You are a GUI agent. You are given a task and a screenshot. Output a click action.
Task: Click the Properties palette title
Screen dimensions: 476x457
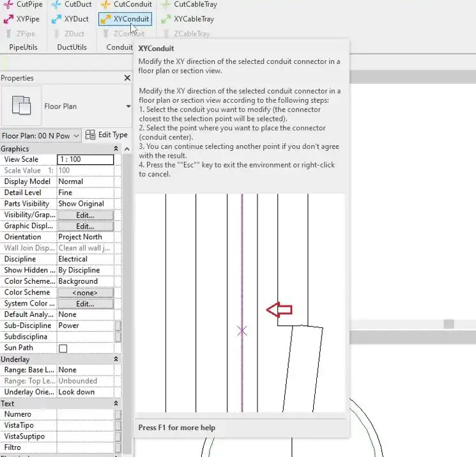[17, 78]
